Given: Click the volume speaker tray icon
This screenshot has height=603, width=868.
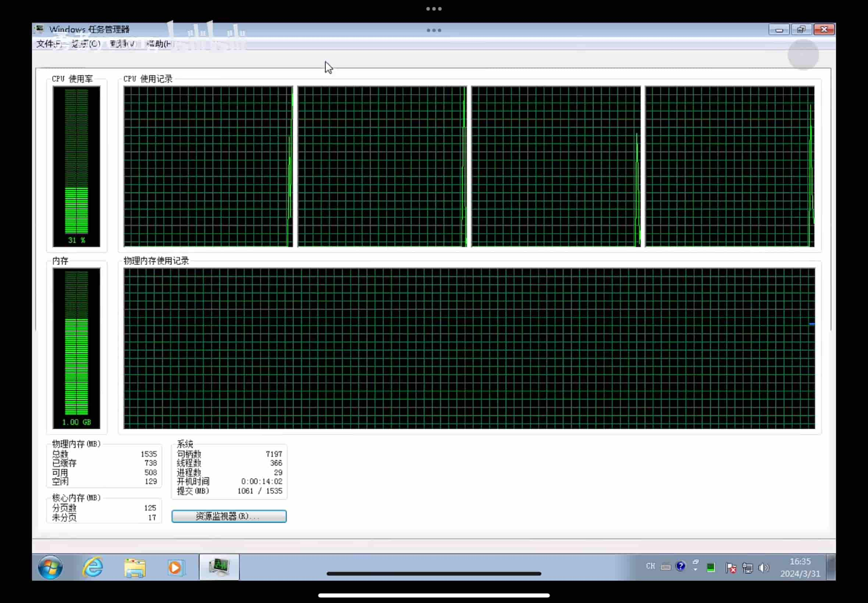Looking at the screenshot, I should coord(764,567).
